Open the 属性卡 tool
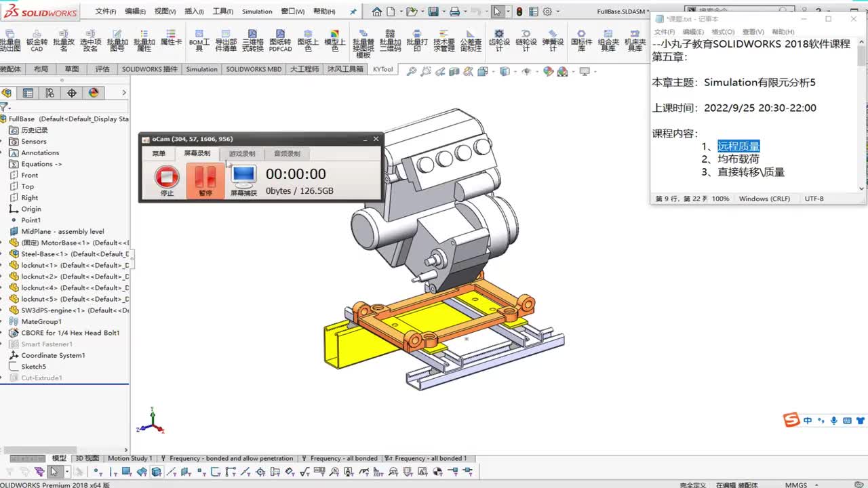Screen dimensions: 868x488 point(171,38)
